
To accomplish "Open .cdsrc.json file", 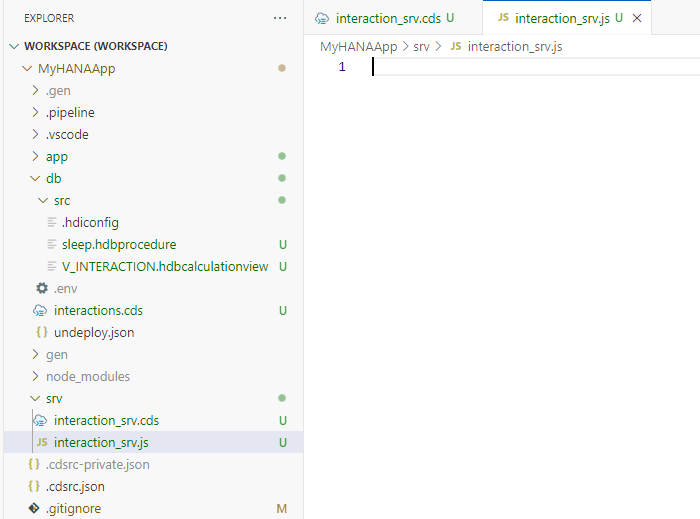I will pyautogui.click(x=75, y=486).
